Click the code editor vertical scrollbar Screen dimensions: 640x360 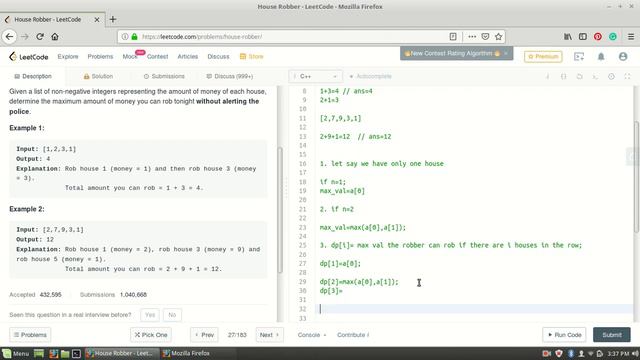pyautogui.click(x=636, y=178)
